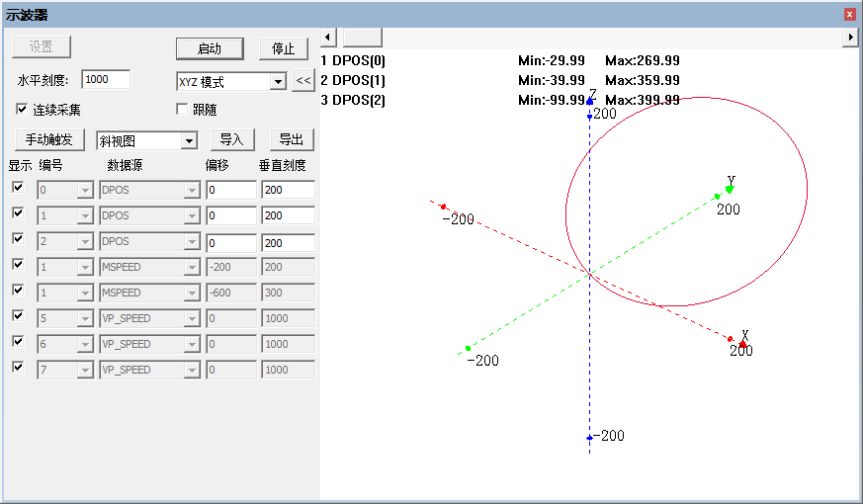Click the scrollbar right arrow above the plot
This screenshot has width=863, height=504.
[x=851, y=38]
